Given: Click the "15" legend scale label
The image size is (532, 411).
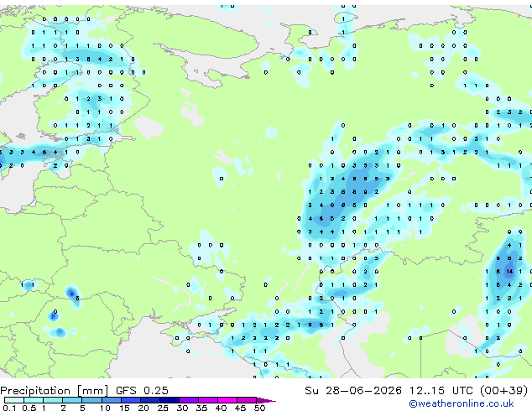Looking at the screenshot, I should pyautogui.click(x=124, y=408).
